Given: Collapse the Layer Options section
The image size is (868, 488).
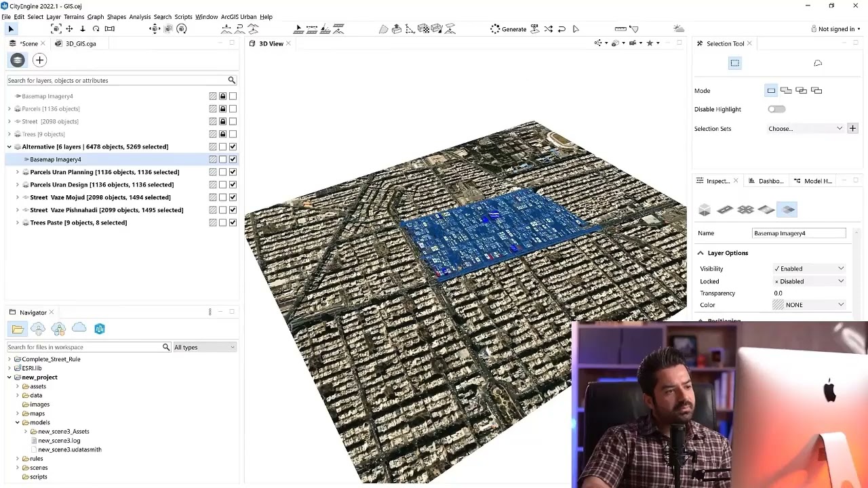Looking at the screenshot, I should [701, 253].
